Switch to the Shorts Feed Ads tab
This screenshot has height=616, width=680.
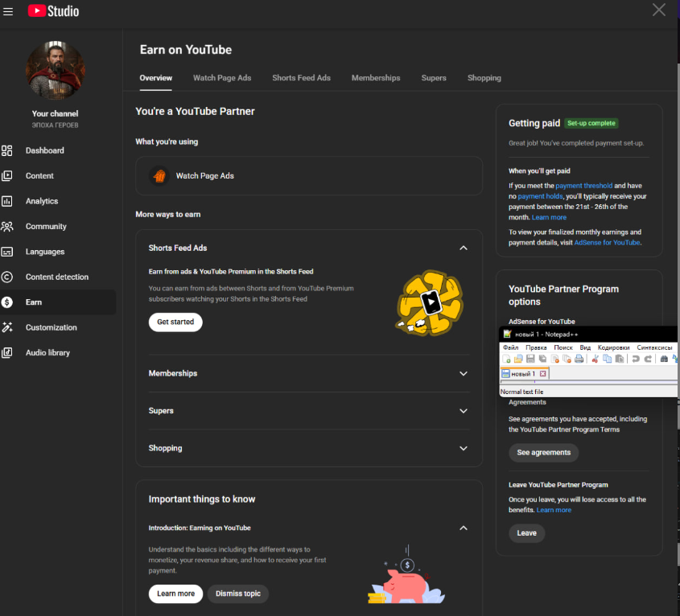point(302,78)
